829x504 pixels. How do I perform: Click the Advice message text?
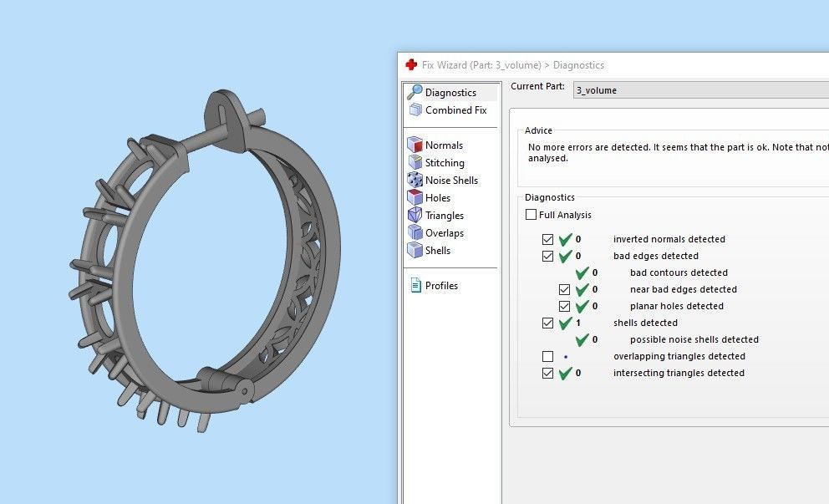coord(679,152)
